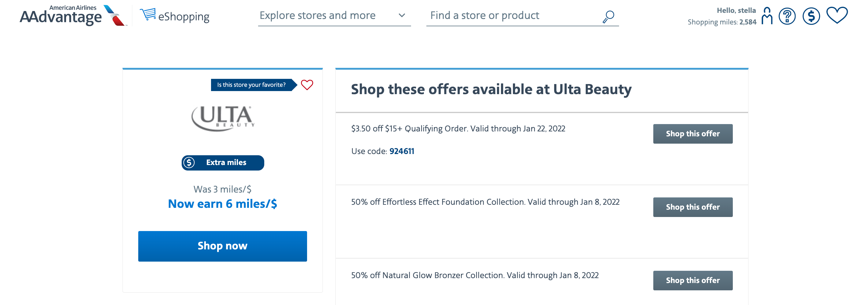Shop the $3.50 off $15+ offer

click(x=693, y=134)
